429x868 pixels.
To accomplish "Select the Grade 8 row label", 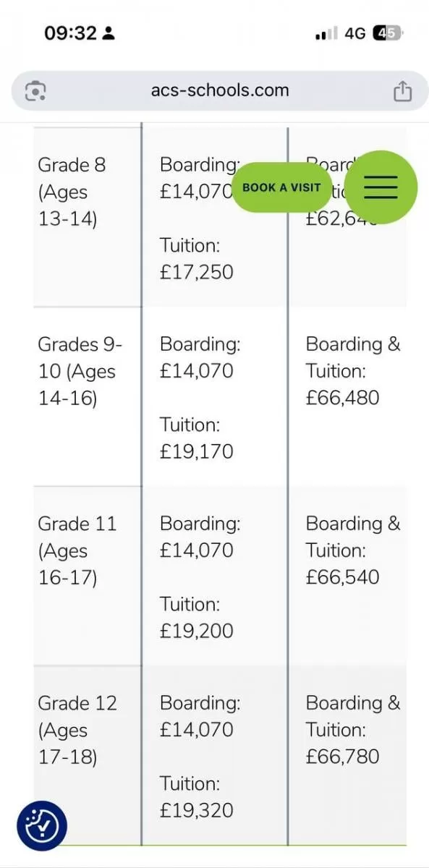I will pos(72,192).
